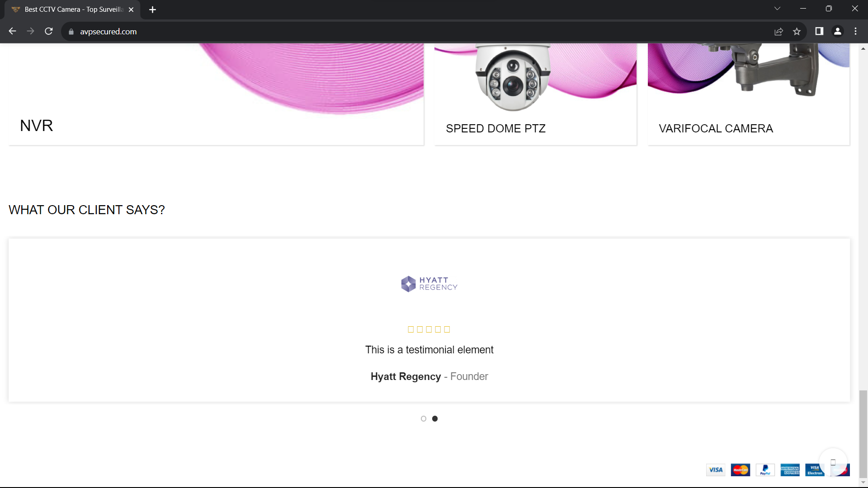The image size is (868, 488).
Task: Click the page scrollbar thumb
Action: click(x=863, y=434)
